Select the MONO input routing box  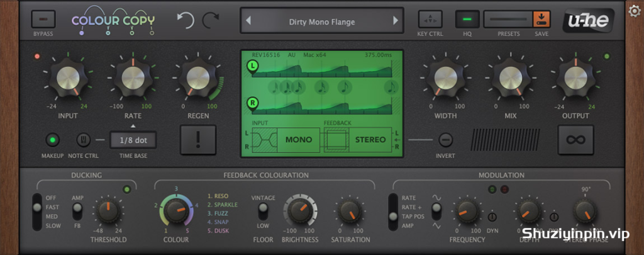(x=299, y=140)
